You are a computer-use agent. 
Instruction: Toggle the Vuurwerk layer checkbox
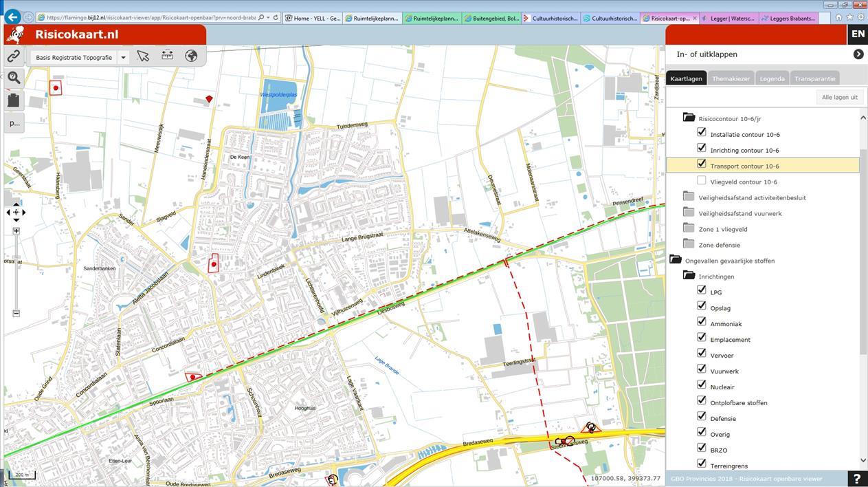(x=701, y=369)
